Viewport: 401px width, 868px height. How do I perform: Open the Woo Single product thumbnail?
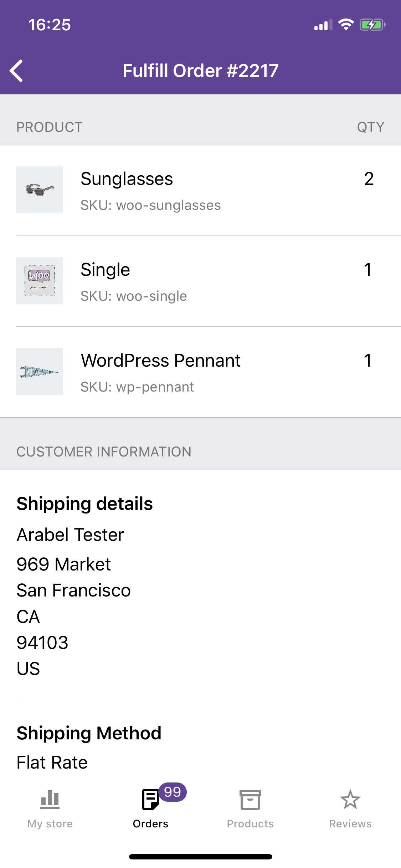40,281
